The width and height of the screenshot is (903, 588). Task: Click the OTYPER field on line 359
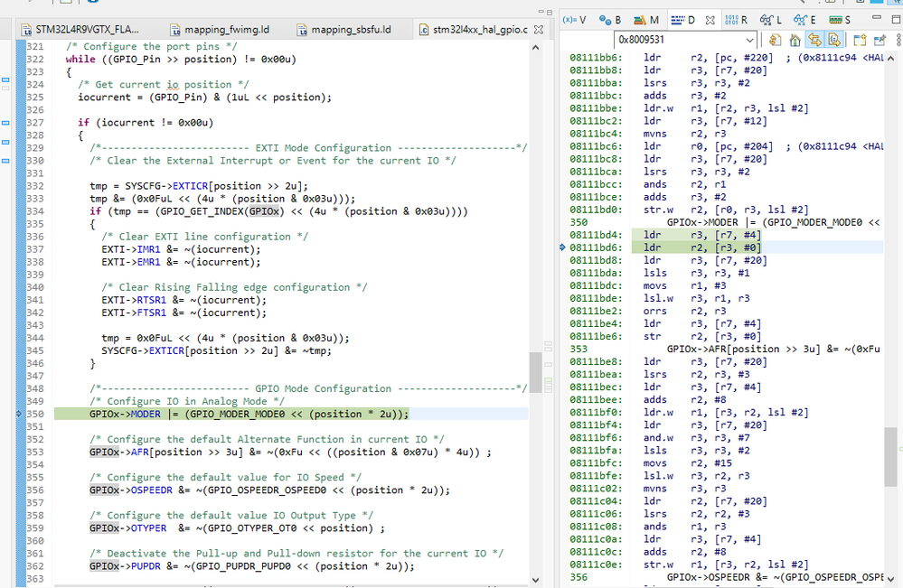tap(148, 527)
